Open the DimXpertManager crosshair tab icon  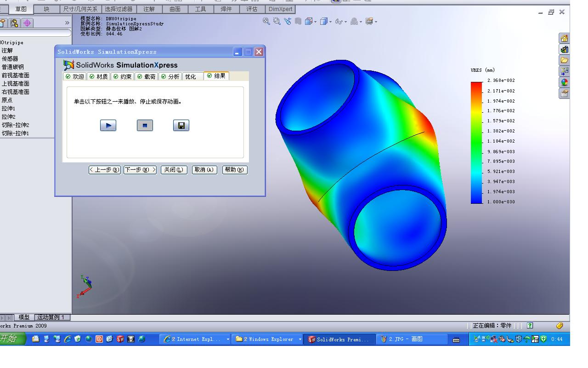pos(27,23)
